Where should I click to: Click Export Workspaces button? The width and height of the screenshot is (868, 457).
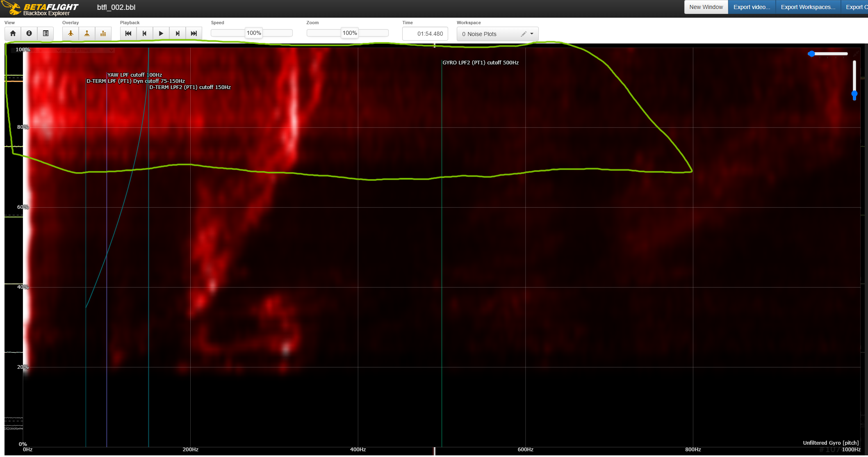(808, 7)
